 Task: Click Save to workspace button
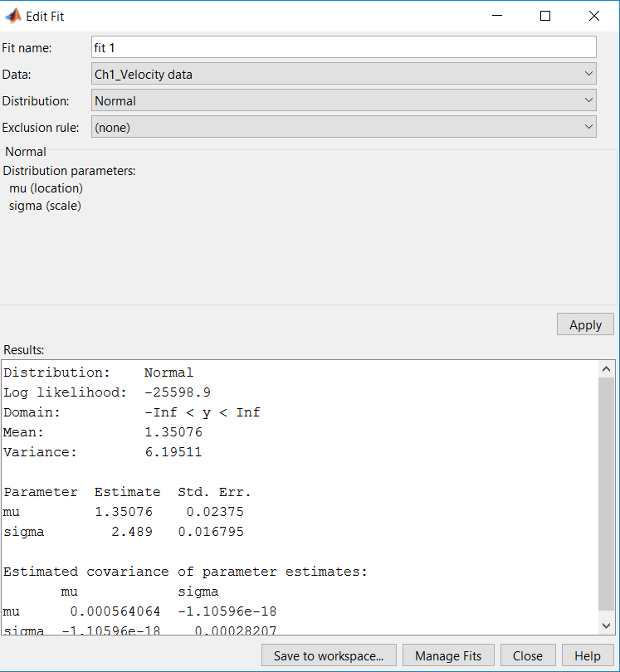(329, 655)
